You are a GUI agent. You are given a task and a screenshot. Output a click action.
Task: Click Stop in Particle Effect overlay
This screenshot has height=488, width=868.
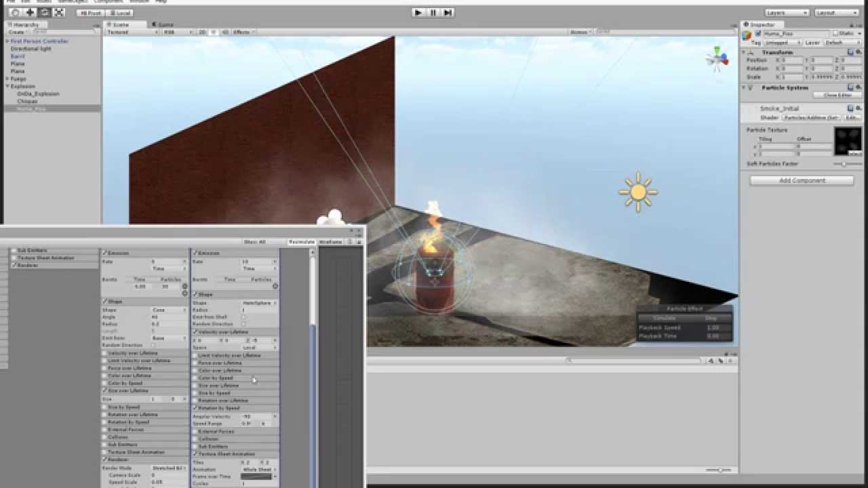point(710,318)
